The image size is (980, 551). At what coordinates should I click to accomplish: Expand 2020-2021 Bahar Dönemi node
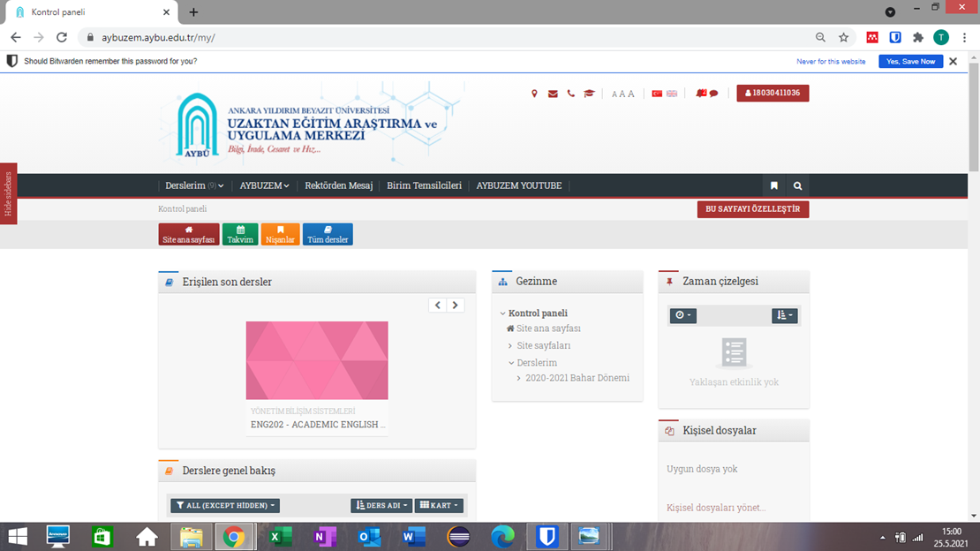pyautogui.click(x=519, y=379)
